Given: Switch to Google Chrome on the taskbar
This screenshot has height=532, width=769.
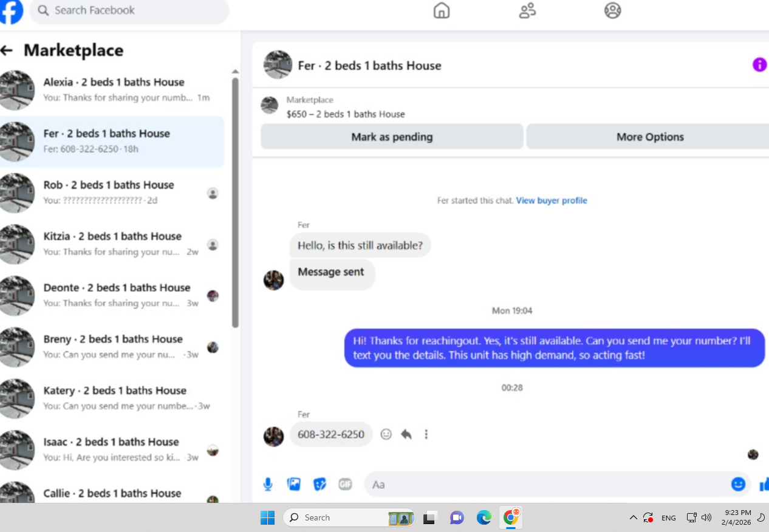Looking at the screenshot, I should pos(511,517).
